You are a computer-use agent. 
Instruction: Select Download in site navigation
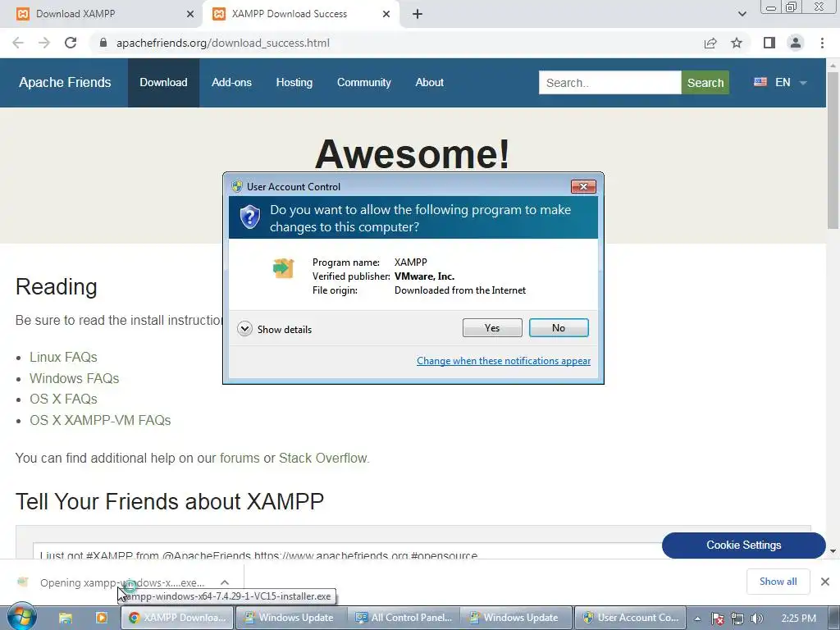coord(163,83)
